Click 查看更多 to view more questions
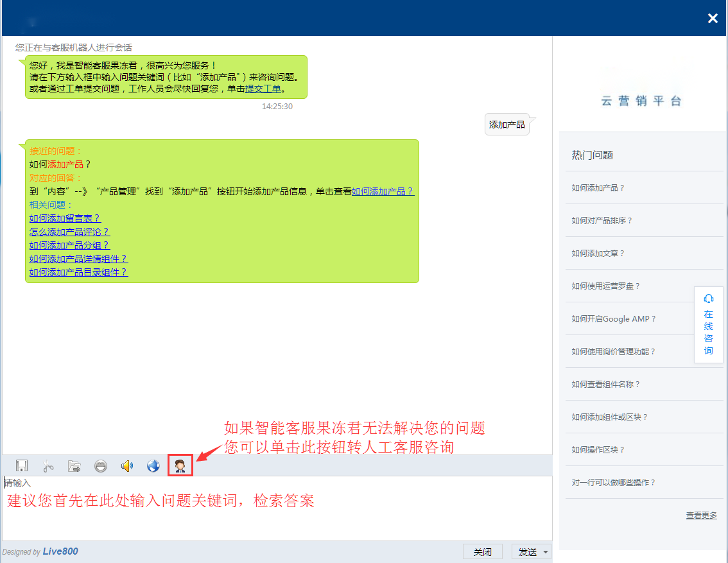 [x=701, y=515]
